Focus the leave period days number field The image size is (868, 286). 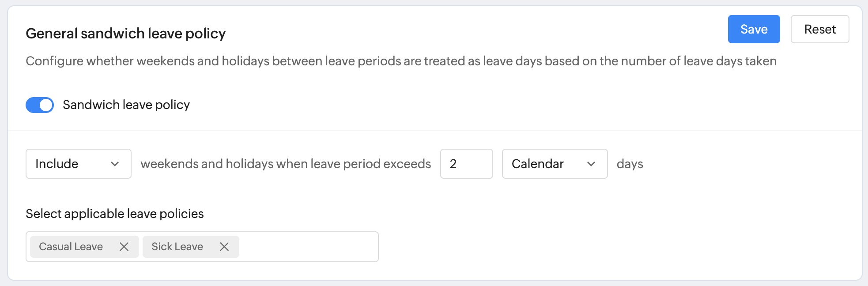tap(466, 164)
